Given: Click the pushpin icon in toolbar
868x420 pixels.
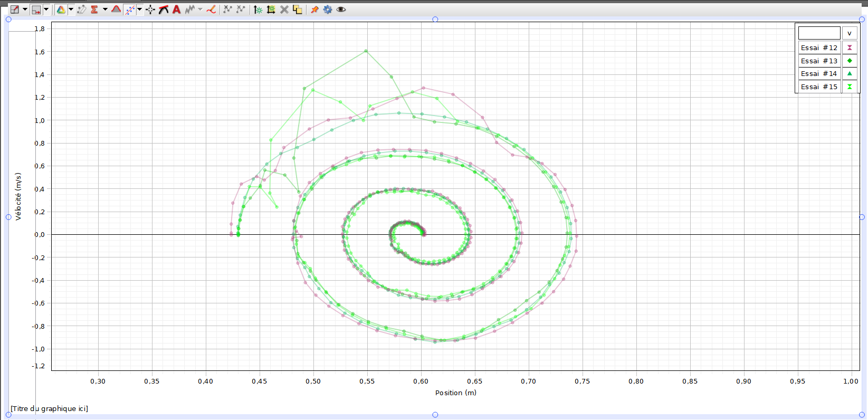Looking at the screenshot, I should [x=314, y=9].
